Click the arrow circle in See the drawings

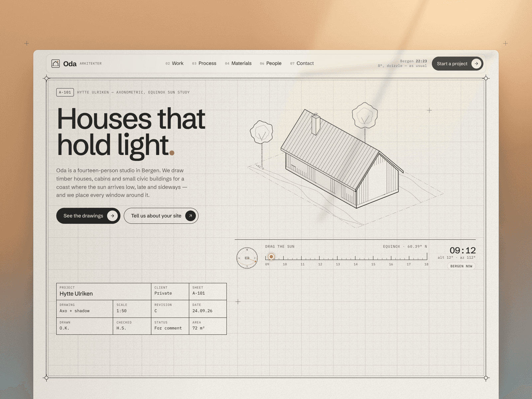(112, 216)
